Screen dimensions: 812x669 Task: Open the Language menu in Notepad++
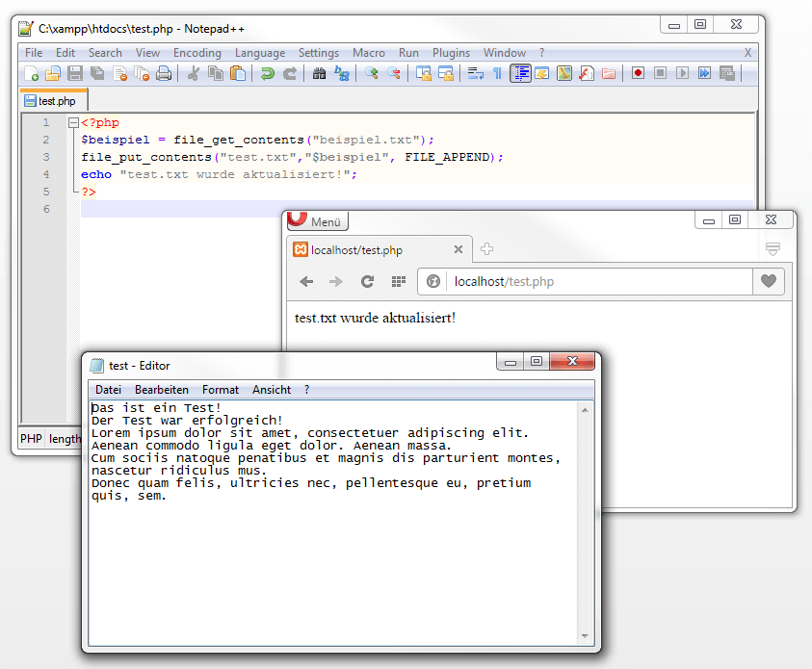tap(260, 53)
